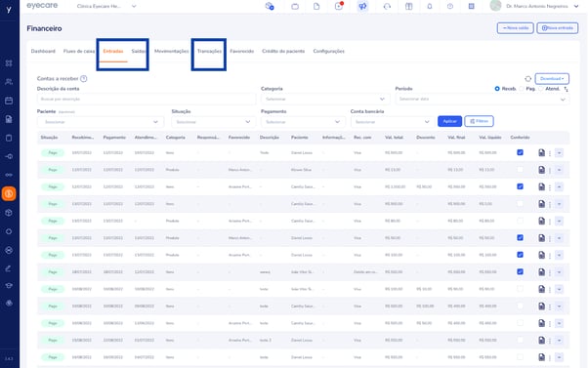The width and height of the screenshot is (588, 368).
Task: Open the Configurações tab
Action: coord(328,51)
